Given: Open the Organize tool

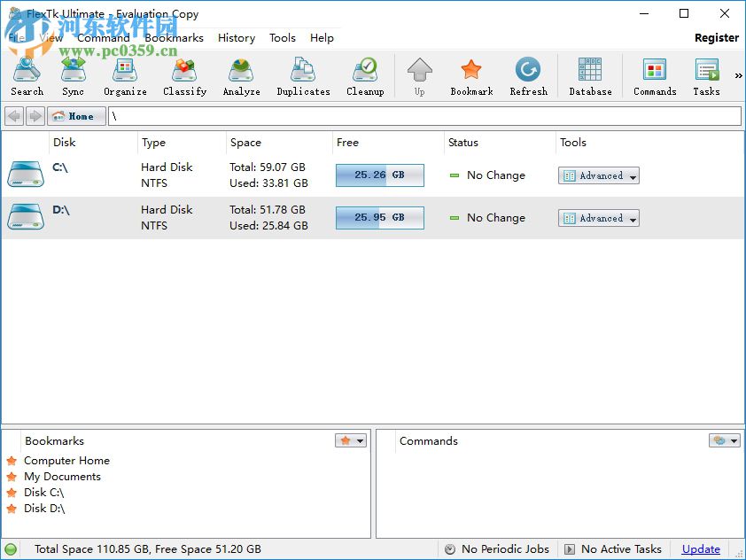Looking at the screenshot, I should [125, 77].
